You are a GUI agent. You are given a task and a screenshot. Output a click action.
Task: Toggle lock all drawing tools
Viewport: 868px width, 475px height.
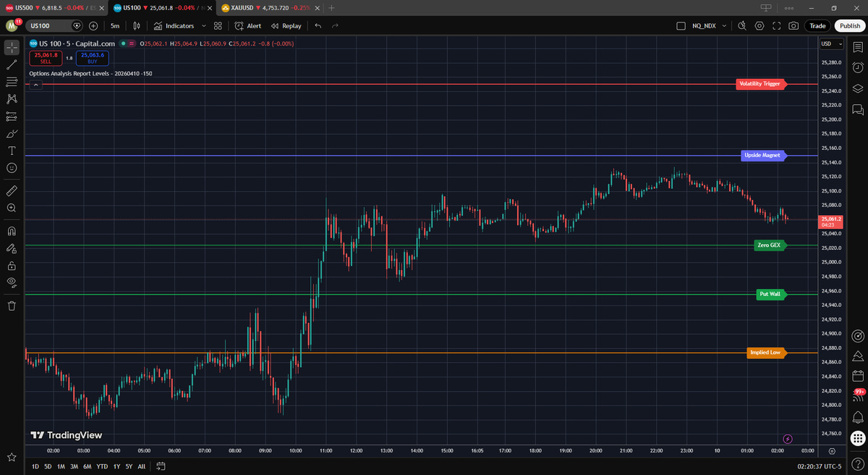[12, 266]
